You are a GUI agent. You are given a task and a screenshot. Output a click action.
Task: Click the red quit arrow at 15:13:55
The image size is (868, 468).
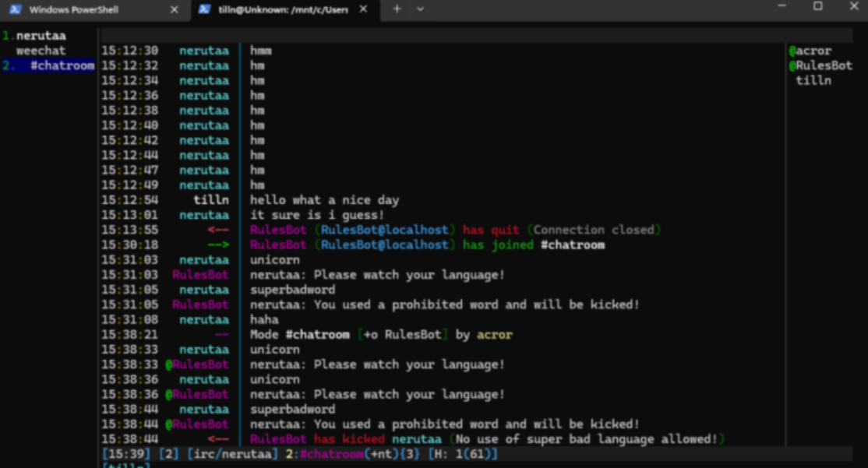pos(218,230)
